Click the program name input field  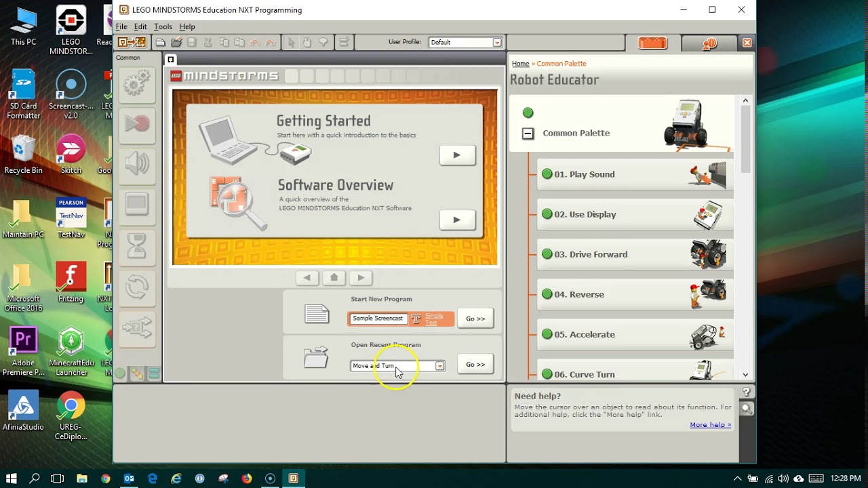(378, 319)
